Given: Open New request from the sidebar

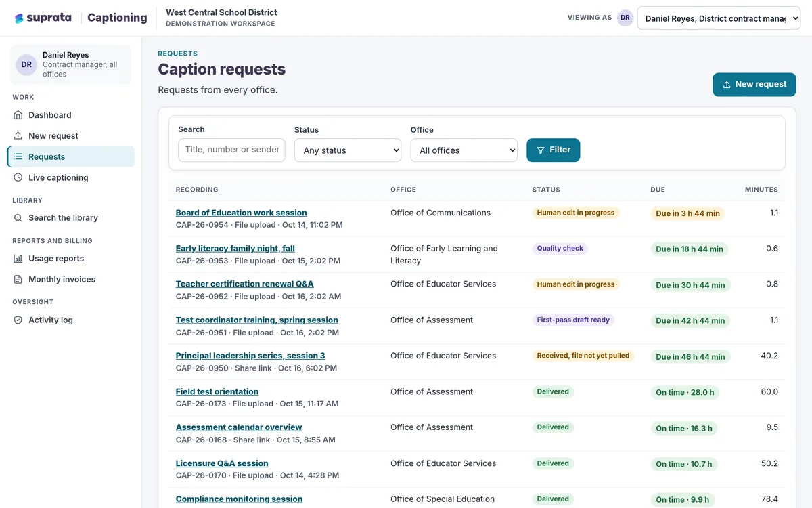Looking at the screenshot, I should coord(71,136).
